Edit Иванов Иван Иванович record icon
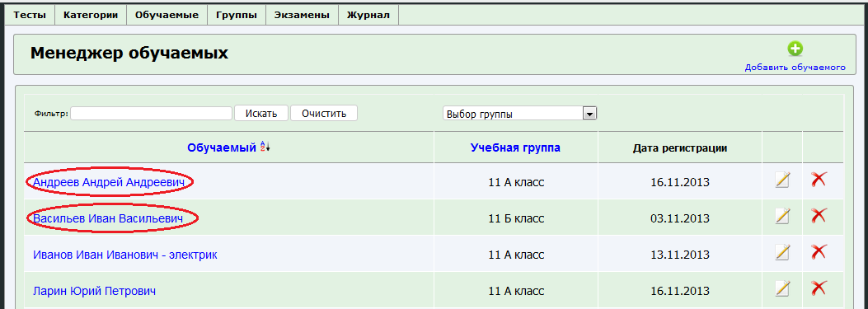 tap(782, 252)
